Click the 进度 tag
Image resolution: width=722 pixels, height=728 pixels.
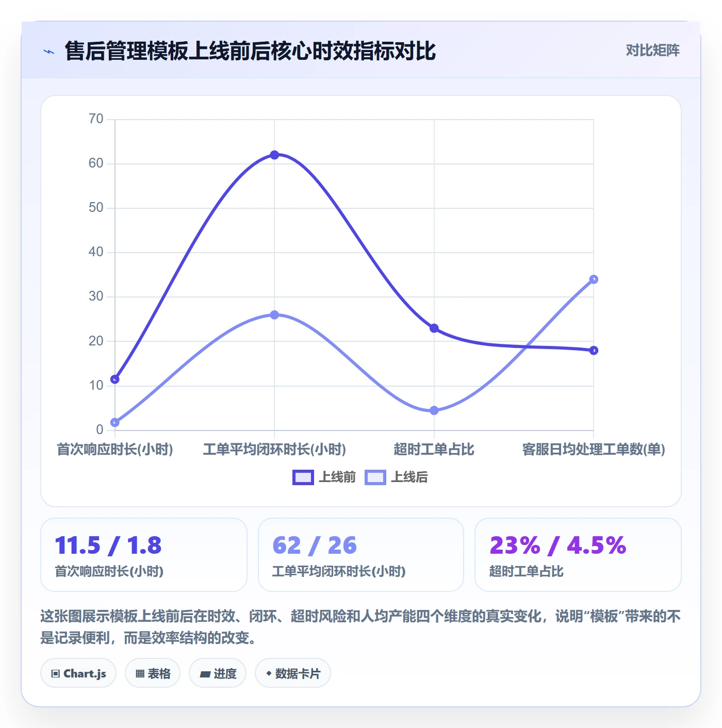pyautogui.click(x=218, y=673)
